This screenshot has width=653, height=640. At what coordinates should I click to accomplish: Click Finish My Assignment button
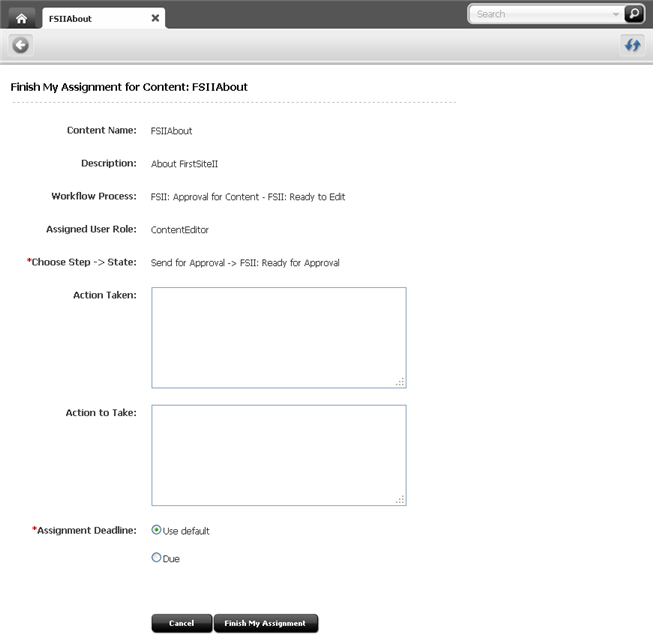click(x=266, y=623)
